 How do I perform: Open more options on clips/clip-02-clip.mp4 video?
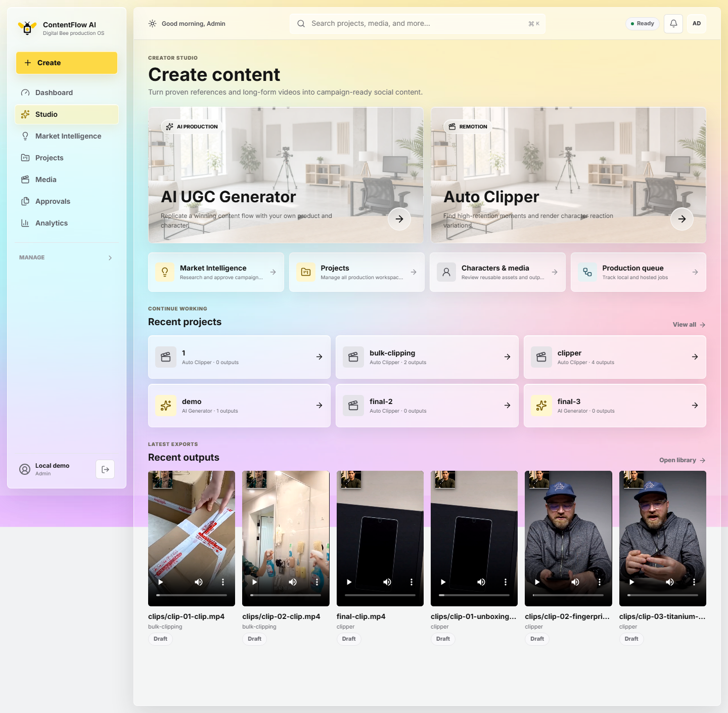317,582
